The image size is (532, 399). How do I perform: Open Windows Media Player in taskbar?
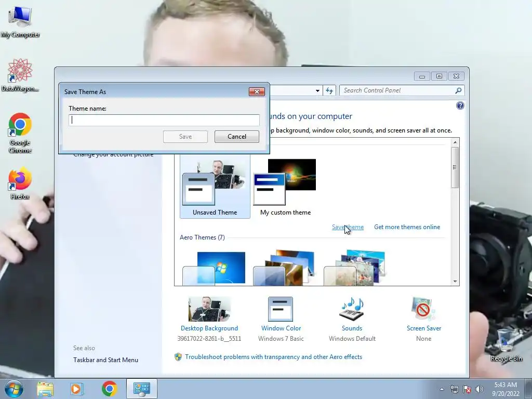click(77, 389)
